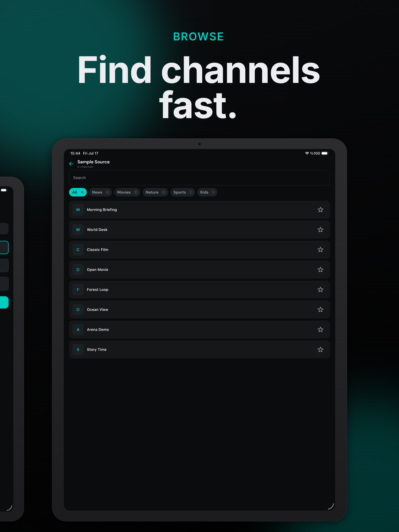This screenshot has height=532, width=399.
Task: Favorite the World Desk channel star
Action: tap(320, 230)
